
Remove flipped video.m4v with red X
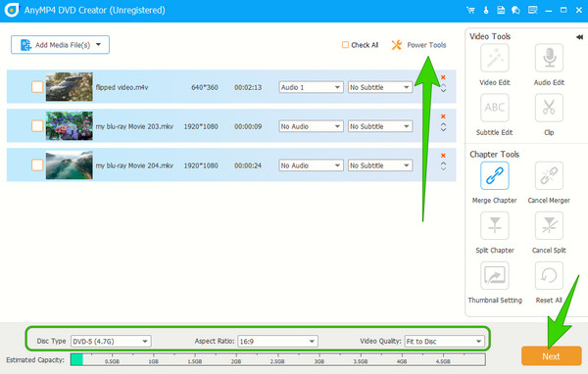coord(443,77)
